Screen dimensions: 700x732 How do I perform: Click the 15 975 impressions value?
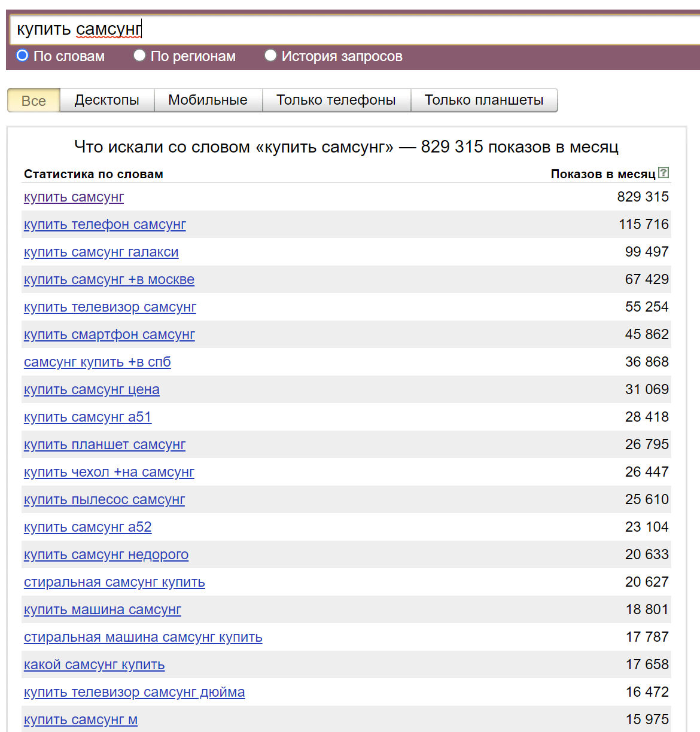[647, 719]
